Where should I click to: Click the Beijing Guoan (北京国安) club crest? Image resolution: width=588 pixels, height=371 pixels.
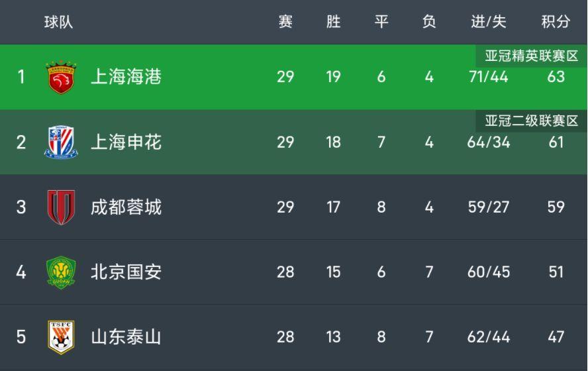pos(61,272)
